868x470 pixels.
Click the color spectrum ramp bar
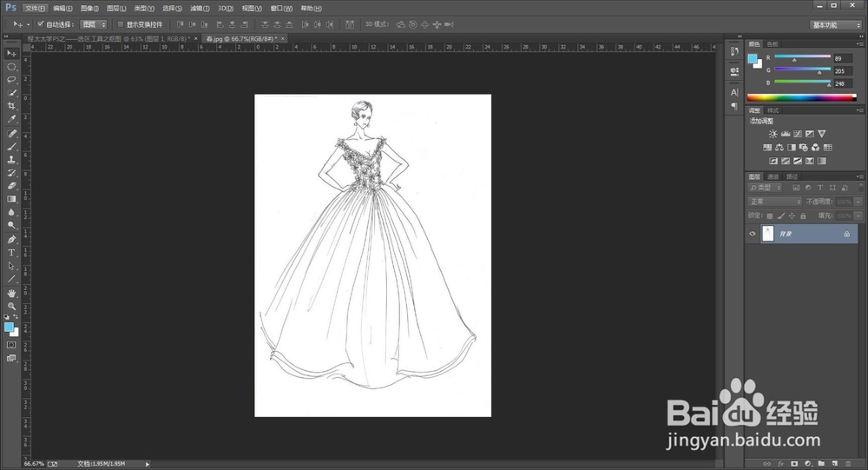point(799,96)
